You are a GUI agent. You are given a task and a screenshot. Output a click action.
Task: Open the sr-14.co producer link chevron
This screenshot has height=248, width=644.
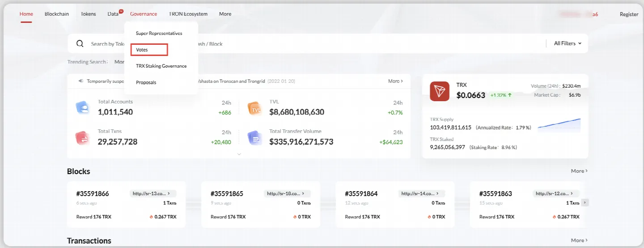(437, 193)
